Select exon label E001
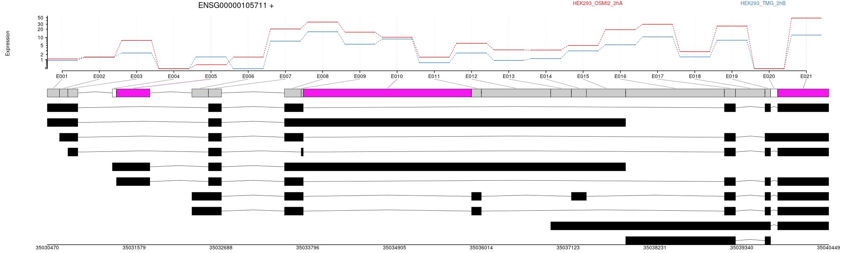 click(x=62, y=76)
